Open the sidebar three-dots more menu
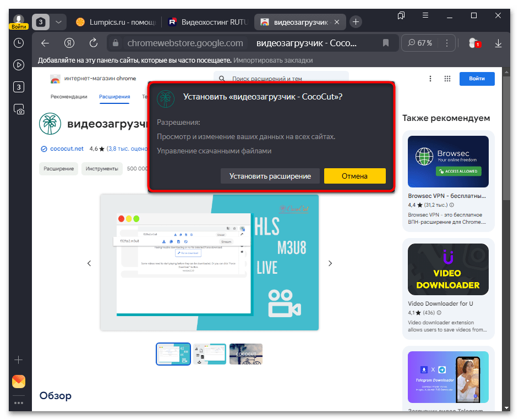 [19, 403]
